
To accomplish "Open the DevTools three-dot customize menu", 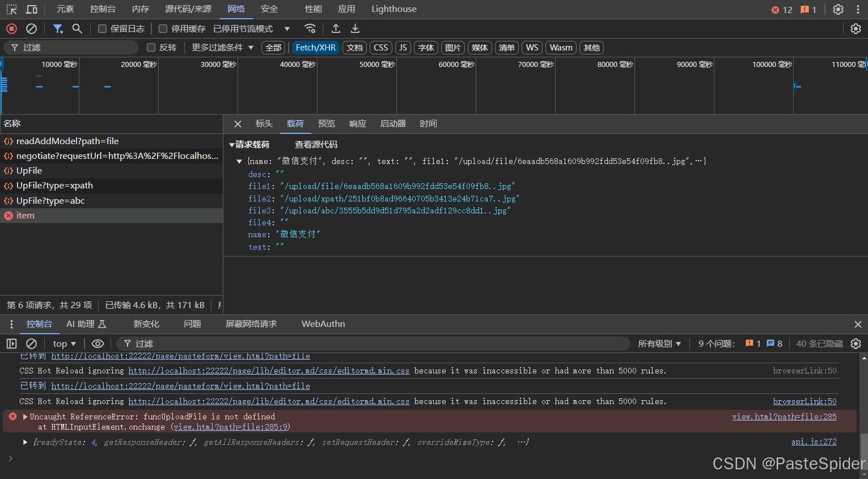I will pos(858,9).
